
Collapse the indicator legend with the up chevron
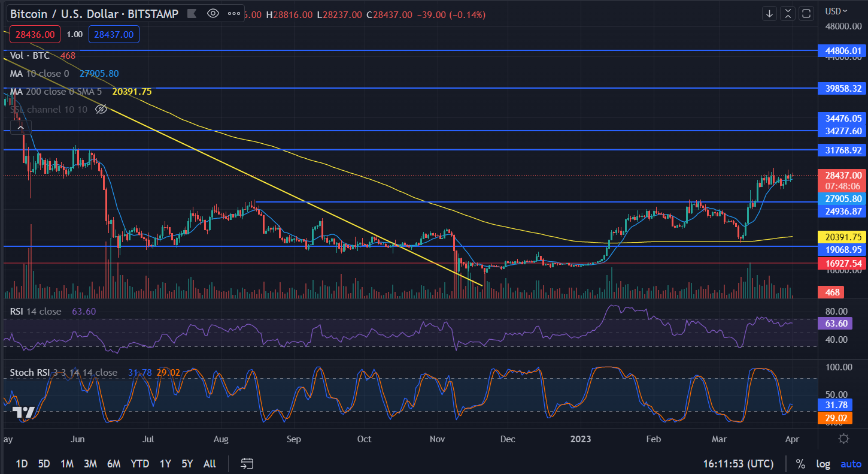[x=20, y=127]
